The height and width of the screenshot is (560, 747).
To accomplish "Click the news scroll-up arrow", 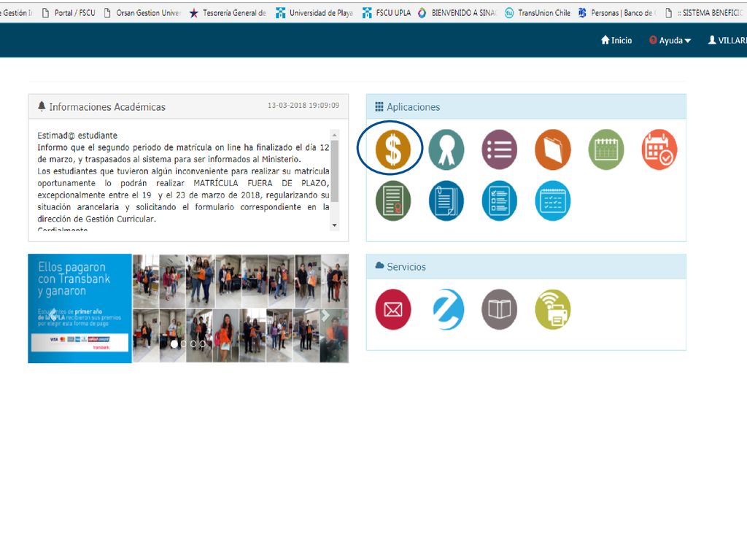I will 334,135.
